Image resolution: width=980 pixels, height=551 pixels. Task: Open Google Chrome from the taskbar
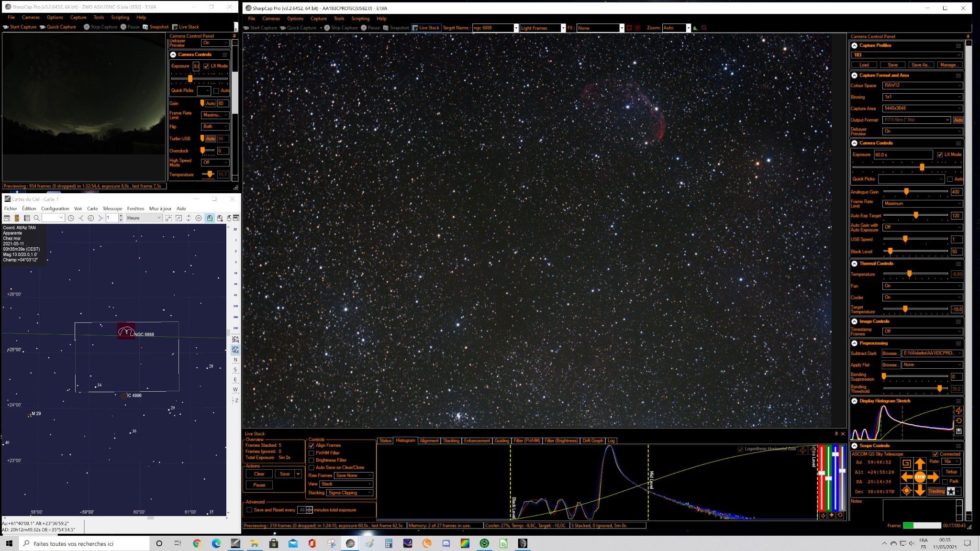197,543
